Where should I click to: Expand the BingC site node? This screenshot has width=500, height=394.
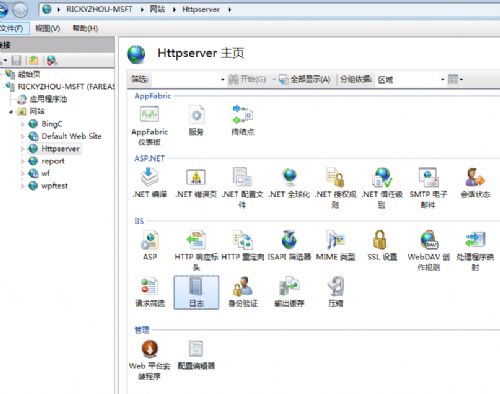click(x=23, y=124)
